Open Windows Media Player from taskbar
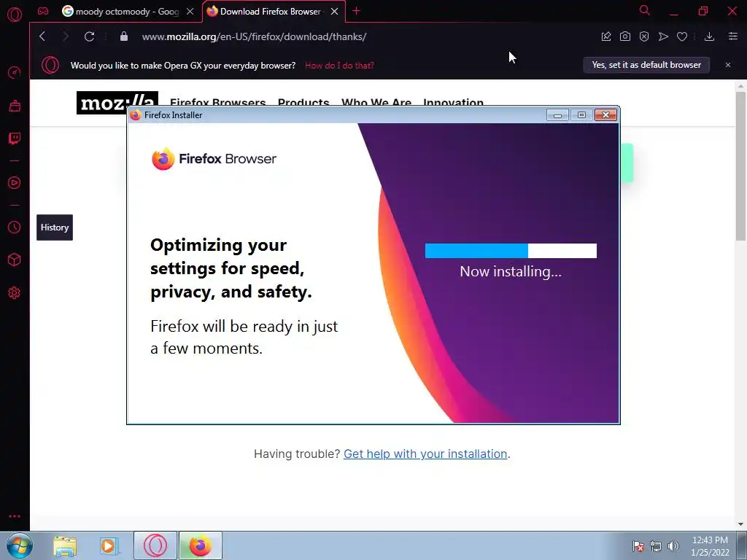This screenshot has width=747, height=560. click(x=109, y=546)
